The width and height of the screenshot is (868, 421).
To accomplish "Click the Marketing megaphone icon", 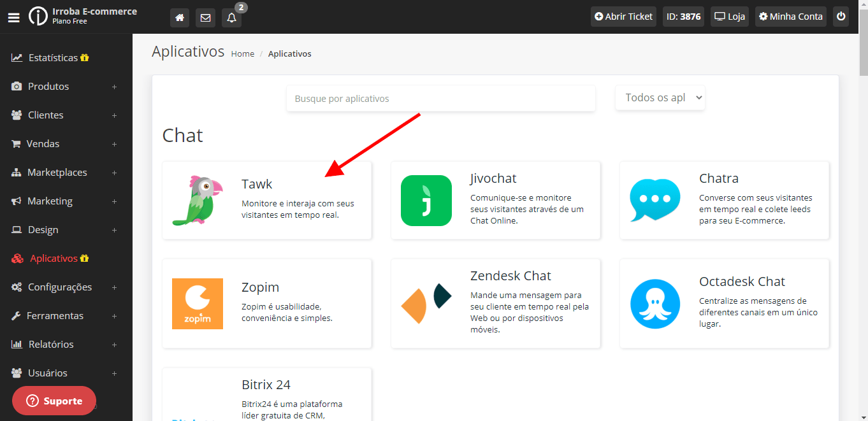I will pos(17,201).
